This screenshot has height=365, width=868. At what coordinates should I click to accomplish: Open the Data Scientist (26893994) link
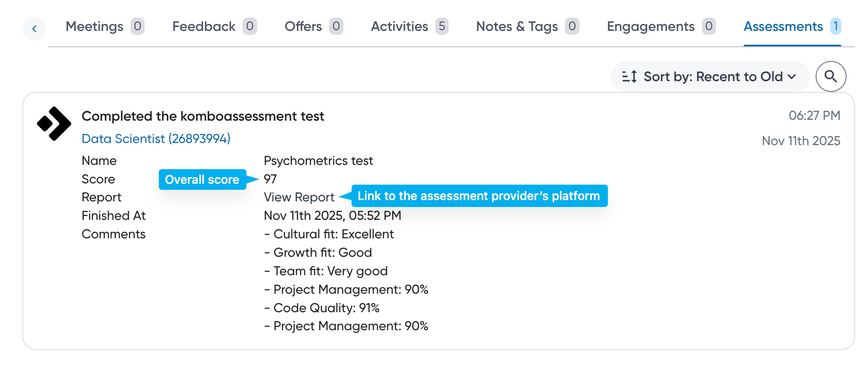[156, 139]
